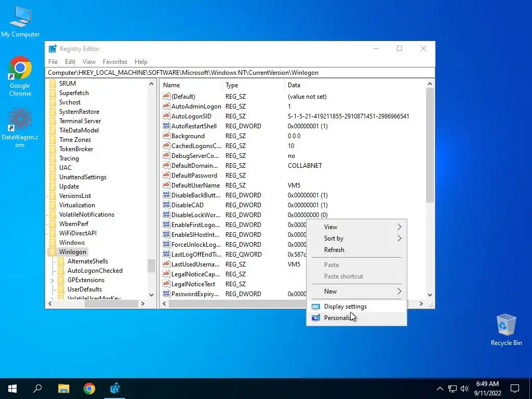The image size is (532, 399).
Task: Click the Registry Editor title bar icon
Action: (x=52, y=48)
